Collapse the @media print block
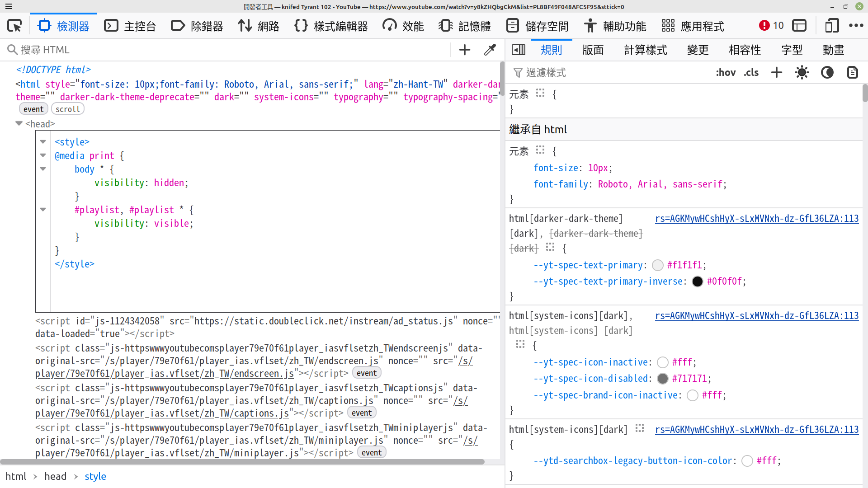 [x=43, y=155]
